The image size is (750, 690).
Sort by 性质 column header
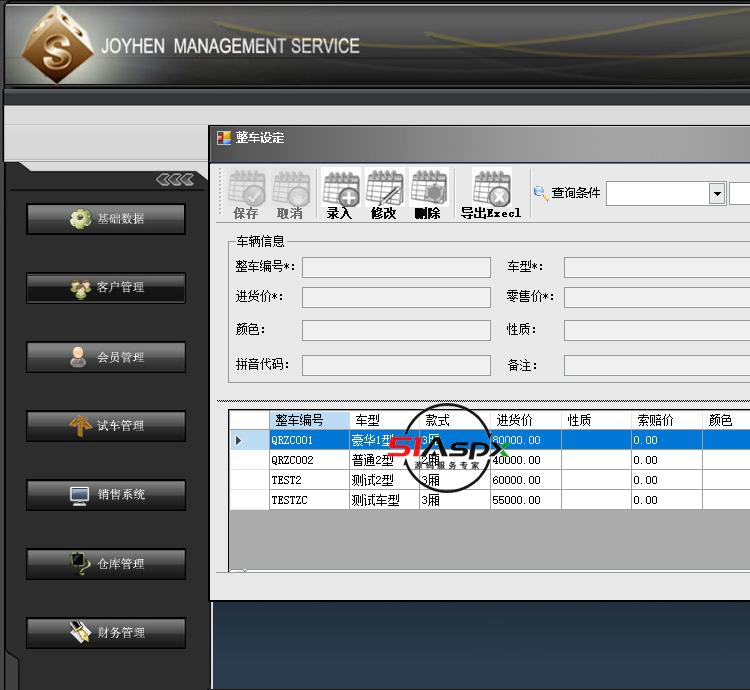596,420
